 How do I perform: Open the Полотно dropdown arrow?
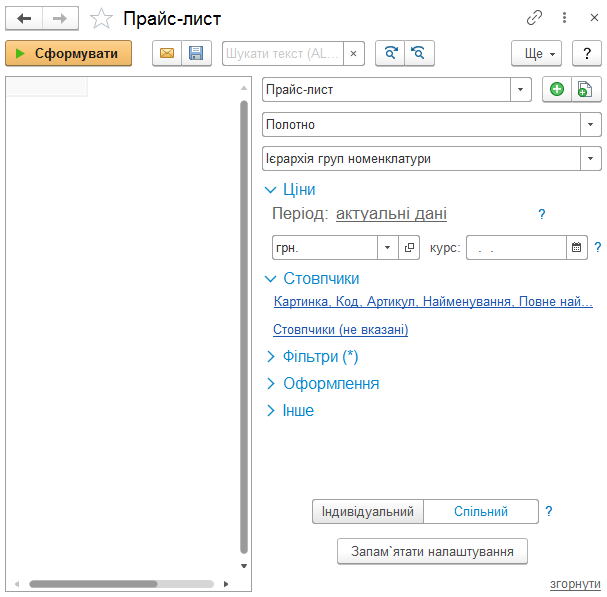[x=590, y=124]
